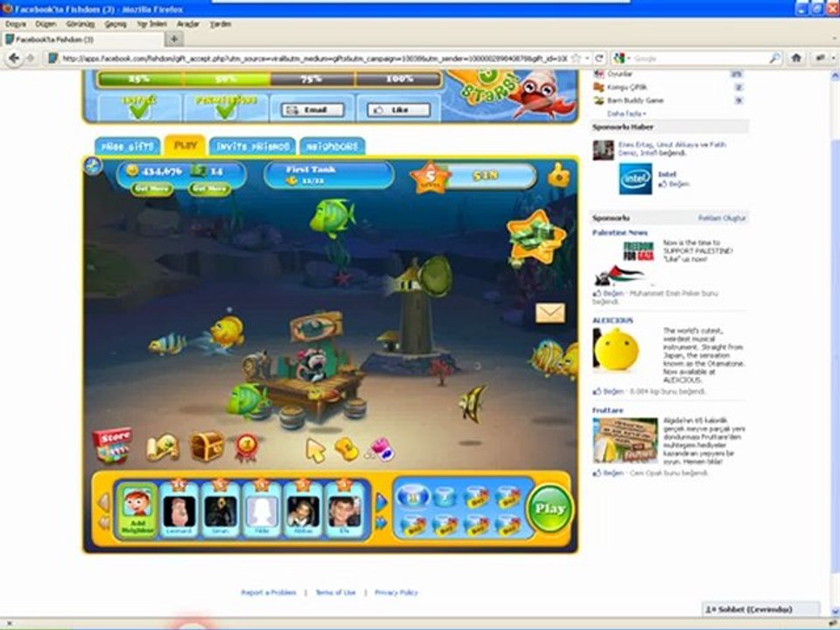Viewport: 840px width, 630px height.
Task: Click the Reklam Oluştur link
Action: 722,218
